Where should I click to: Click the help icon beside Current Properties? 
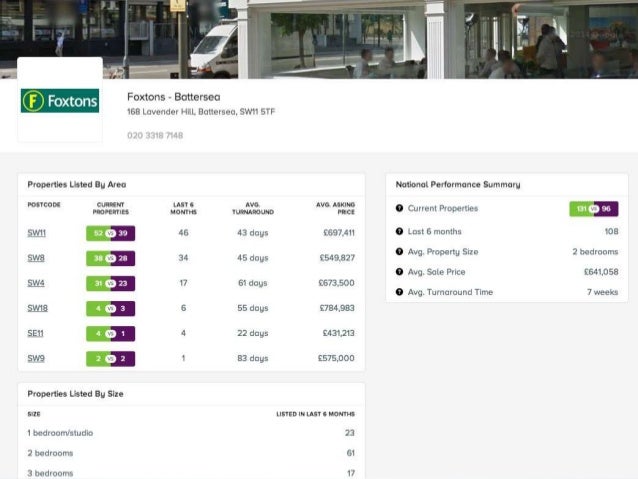coord(399,208)
